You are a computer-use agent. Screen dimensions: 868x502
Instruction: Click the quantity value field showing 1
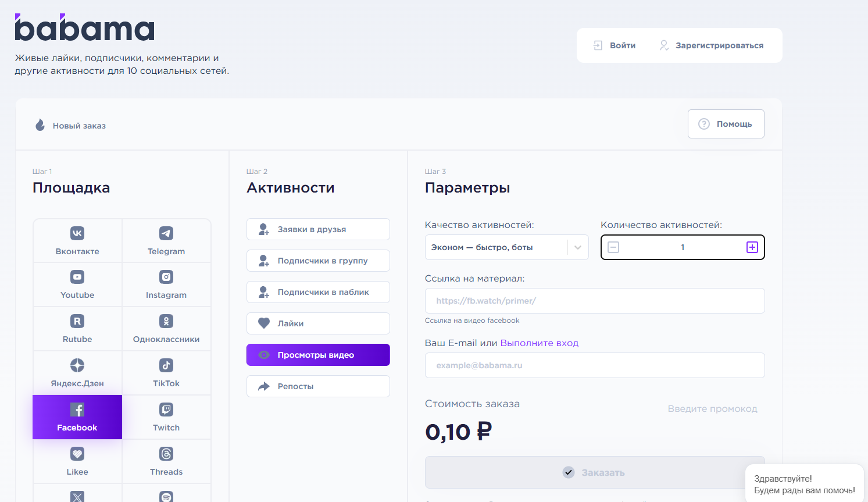click(x=683, y=247)
